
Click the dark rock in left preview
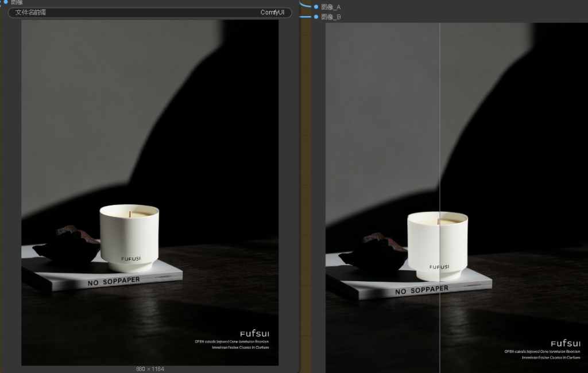click(x=69, y=244)
